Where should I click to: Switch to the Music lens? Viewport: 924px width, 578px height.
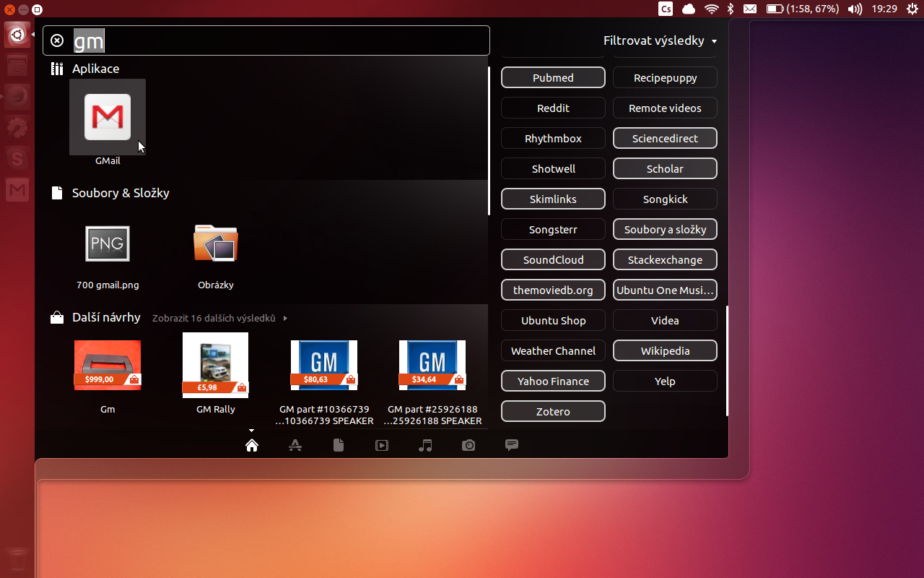(425, 445)
